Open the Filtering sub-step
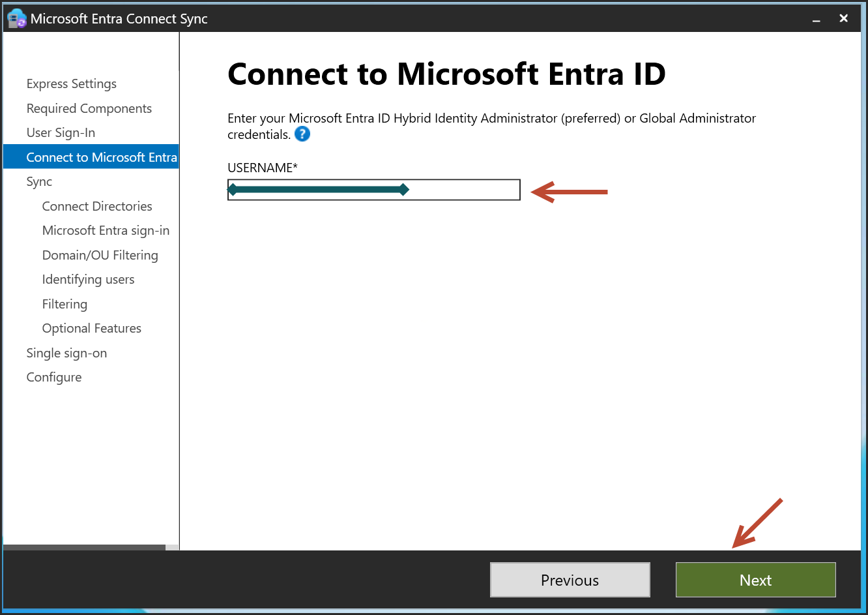 pos(65,304)
